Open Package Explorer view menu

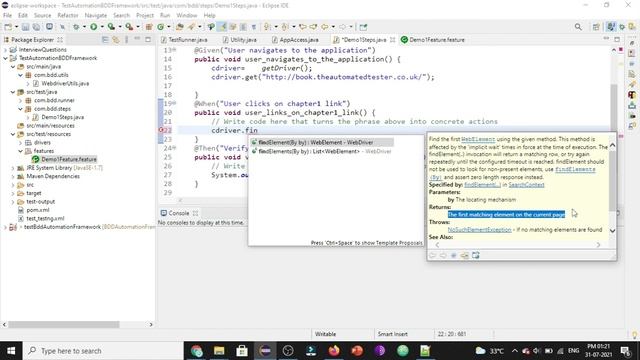coord(127,40)
